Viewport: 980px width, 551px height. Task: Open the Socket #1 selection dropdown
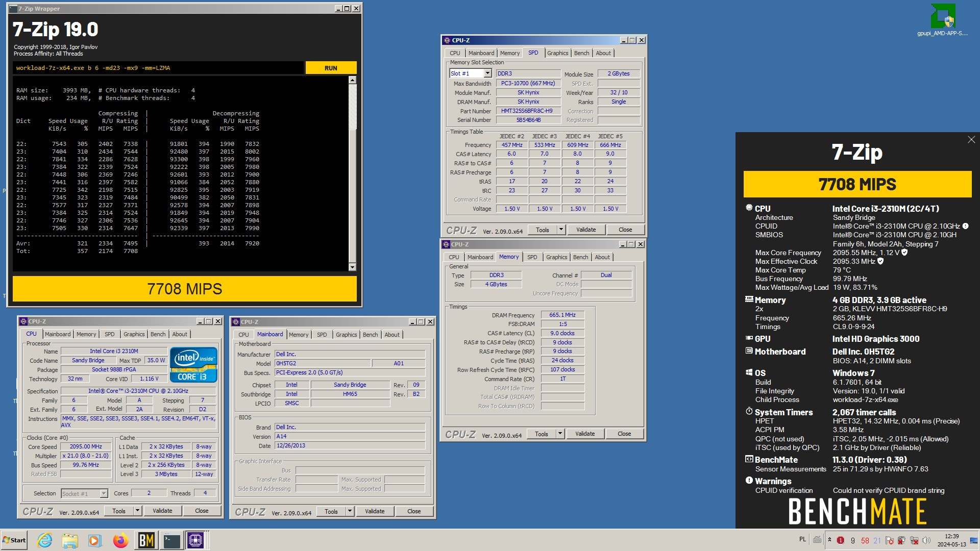tap(104, 493)
